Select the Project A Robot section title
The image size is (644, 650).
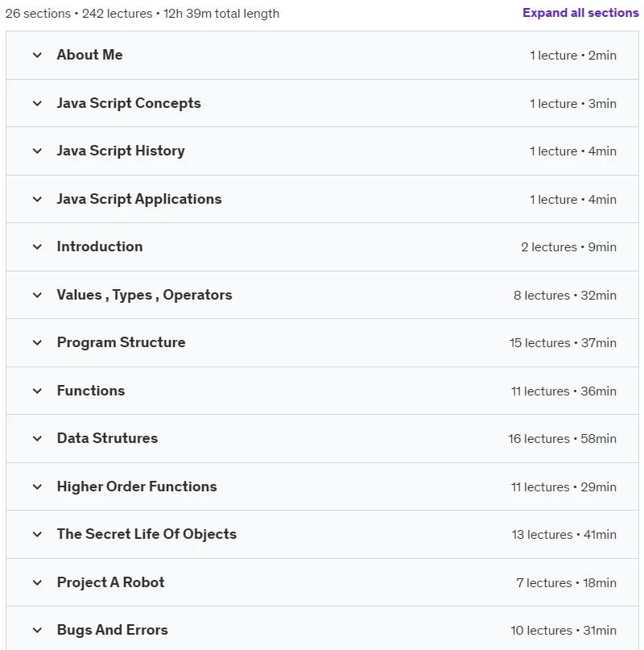coord(110,582)
